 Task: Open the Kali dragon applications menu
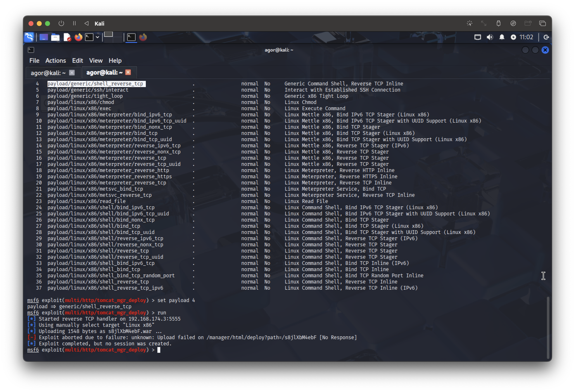(29, 37)
